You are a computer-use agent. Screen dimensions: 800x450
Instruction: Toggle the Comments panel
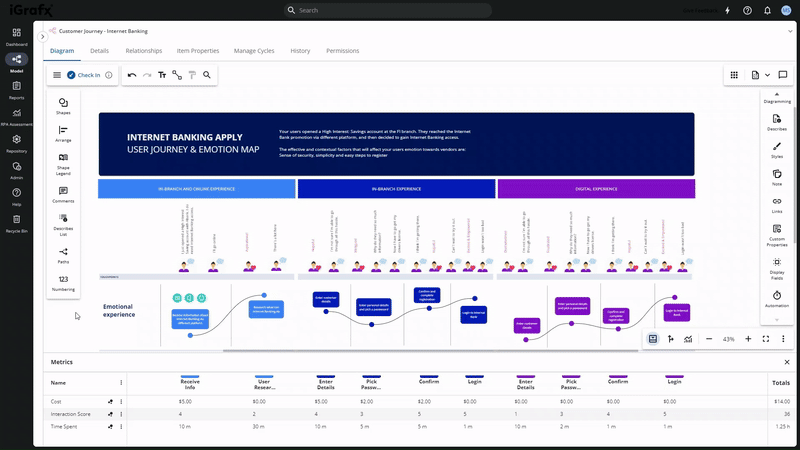(x=63, y=194)
